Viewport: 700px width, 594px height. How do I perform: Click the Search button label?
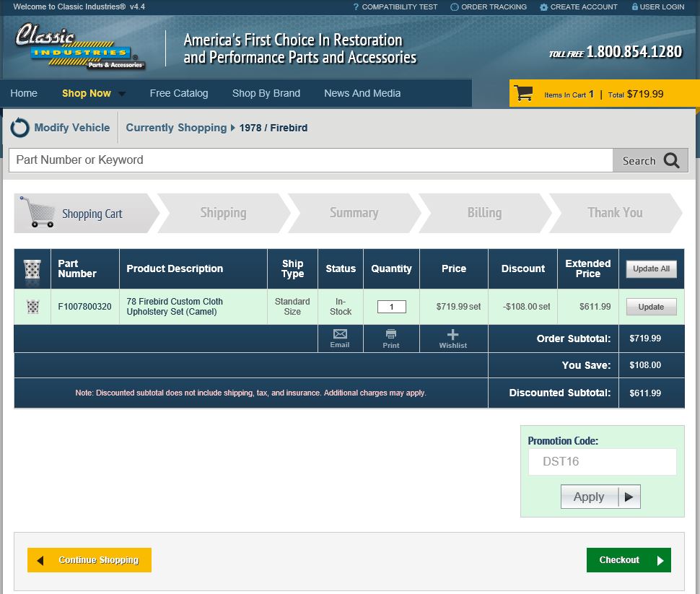(x=639, y=161)
